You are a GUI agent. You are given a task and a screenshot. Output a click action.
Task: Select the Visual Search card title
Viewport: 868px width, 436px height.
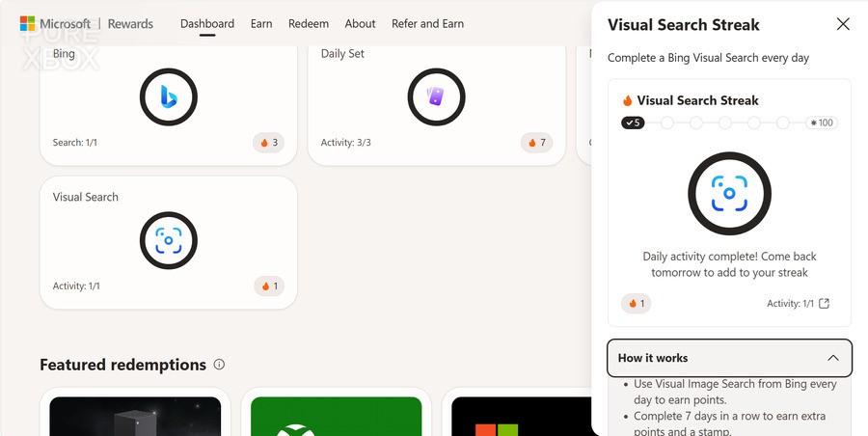85,197
